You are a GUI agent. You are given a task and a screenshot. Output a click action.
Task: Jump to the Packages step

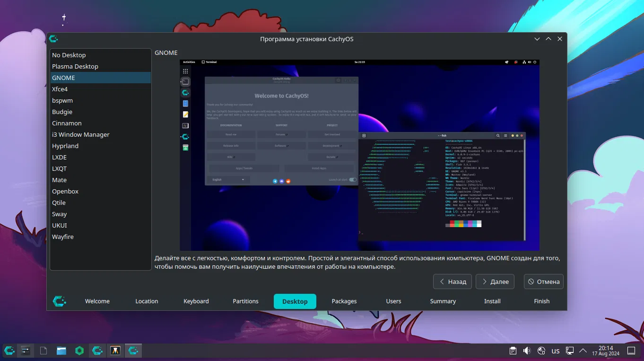tap(344, 301)
